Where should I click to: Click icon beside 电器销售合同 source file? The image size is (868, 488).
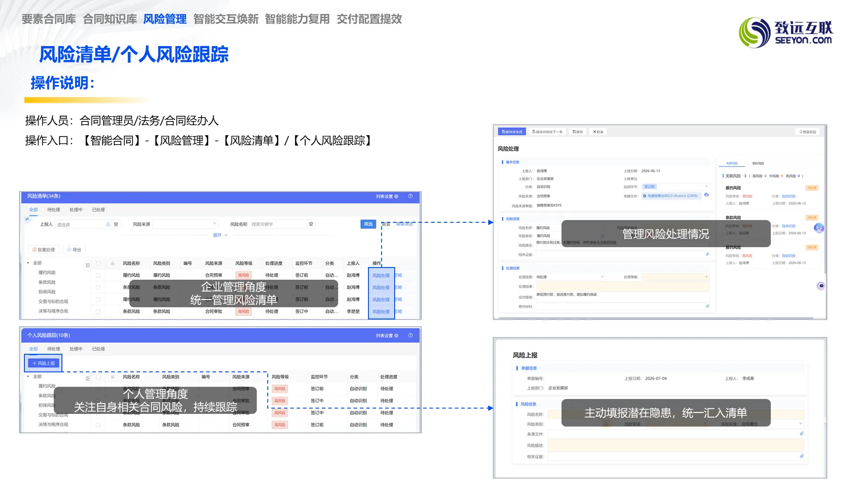[706, 195]
